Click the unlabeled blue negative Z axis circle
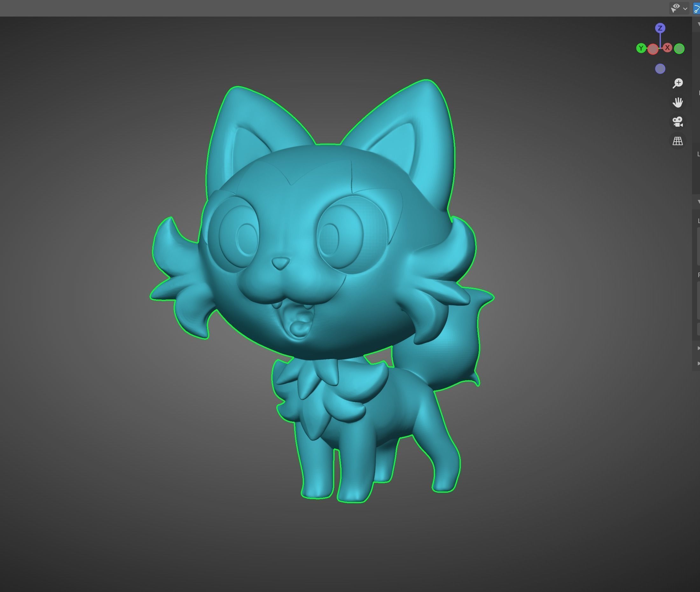 click(660, 69)
